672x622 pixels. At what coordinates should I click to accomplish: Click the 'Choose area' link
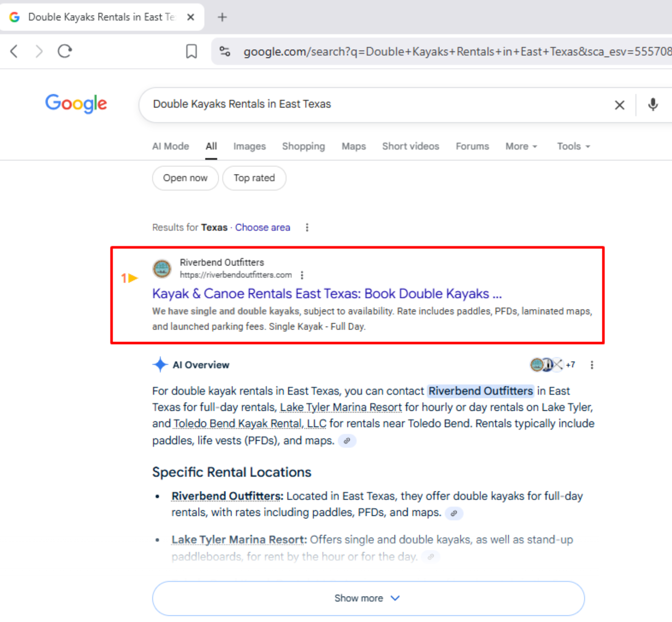(263, 227)
